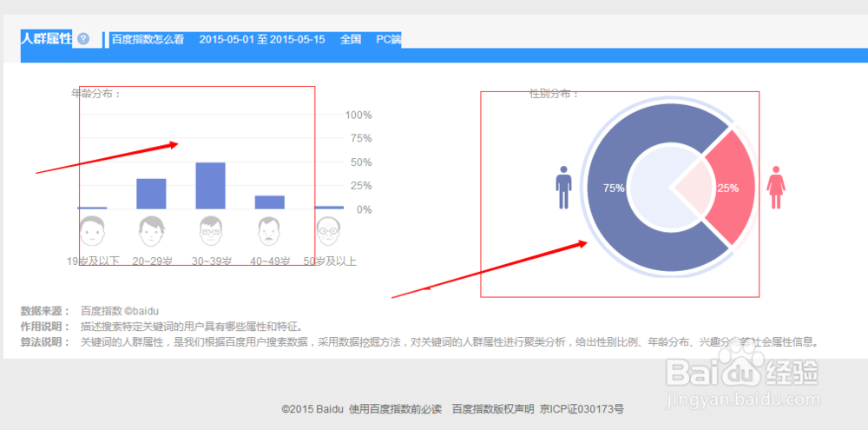Select the 20~29岁 bar in the age chart
Image resolution: width=868 pixels, height=430 pixels.
(x=152, y=194)
